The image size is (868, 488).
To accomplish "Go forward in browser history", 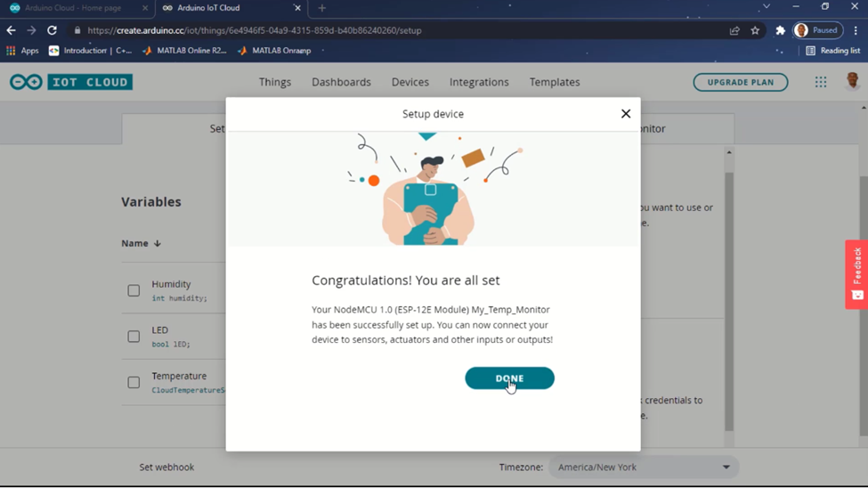I will point(31,30).
